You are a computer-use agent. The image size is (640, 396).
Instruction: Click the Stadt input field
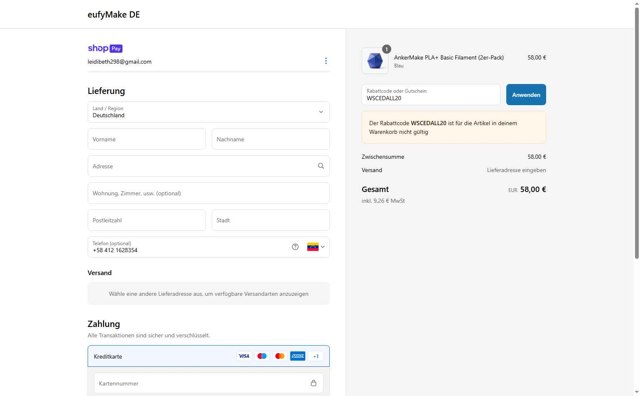pos(271,220)
